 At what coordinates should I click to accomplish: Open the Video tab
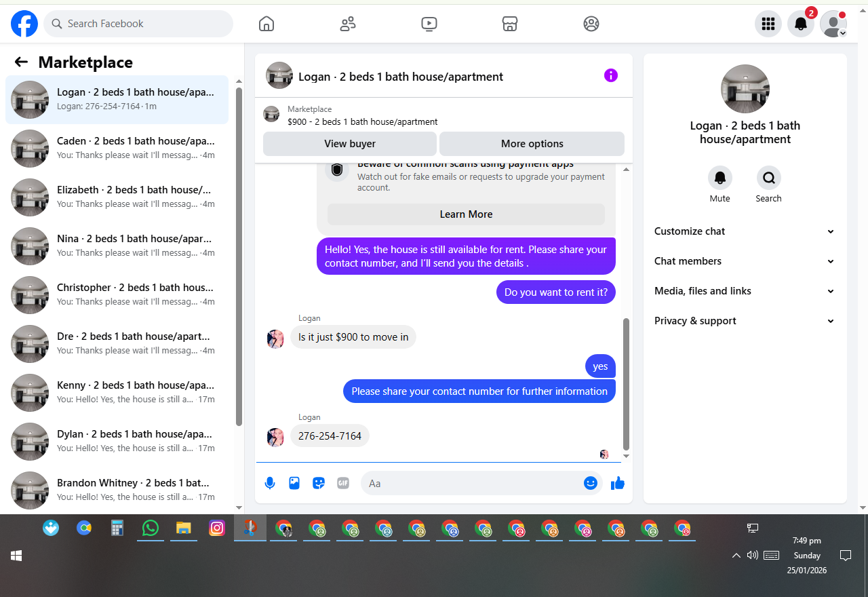(429, 24)
